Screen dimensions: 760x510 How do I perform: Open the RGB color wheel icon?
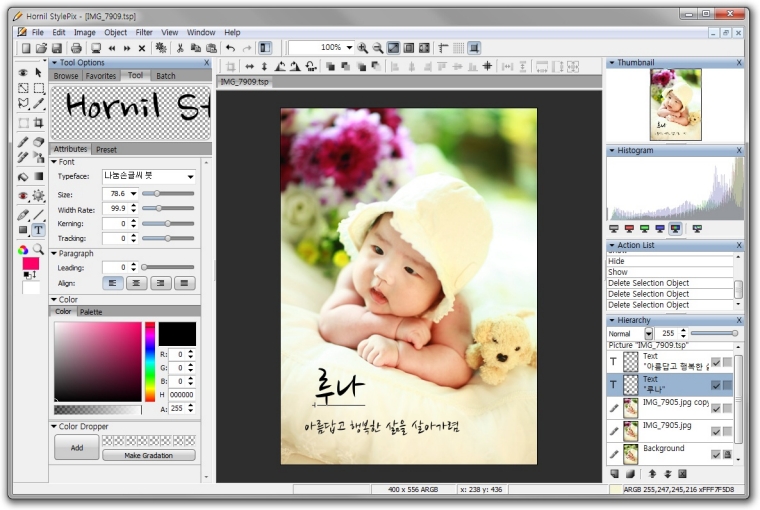(x=23, y=250)
